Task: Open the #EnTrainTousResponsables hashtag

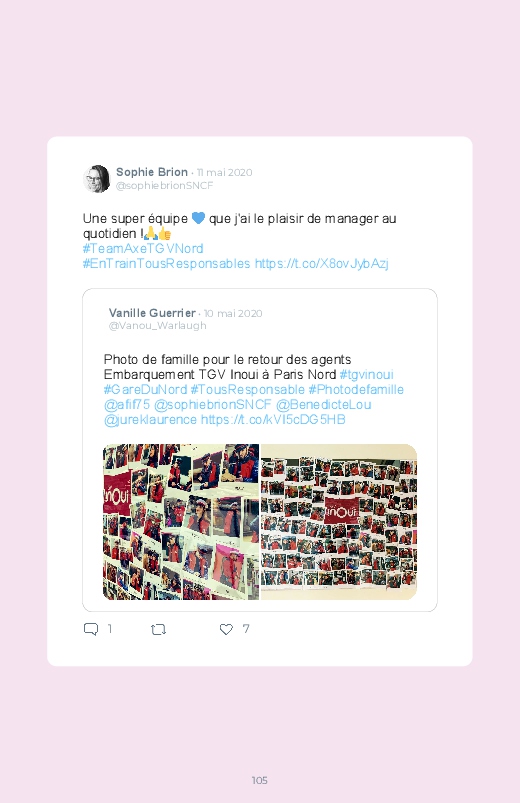Action: click(x=167, y=263)
